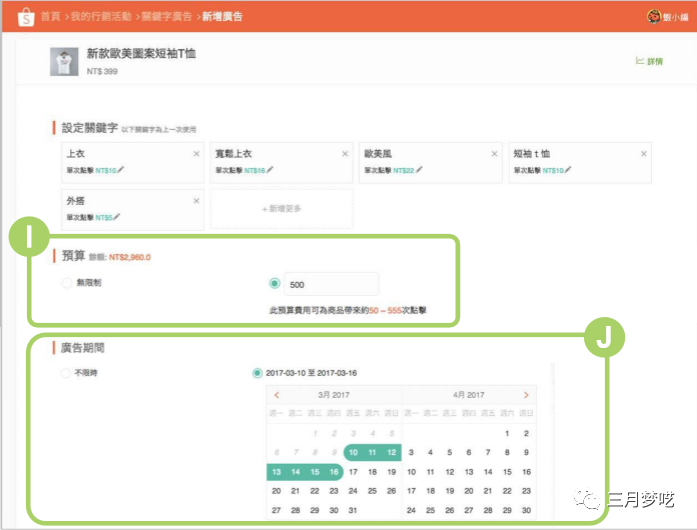697x530 pixels.
Task: Select the custom budget amount radio button
Action: pyautogui.click(x=275, y=284)
